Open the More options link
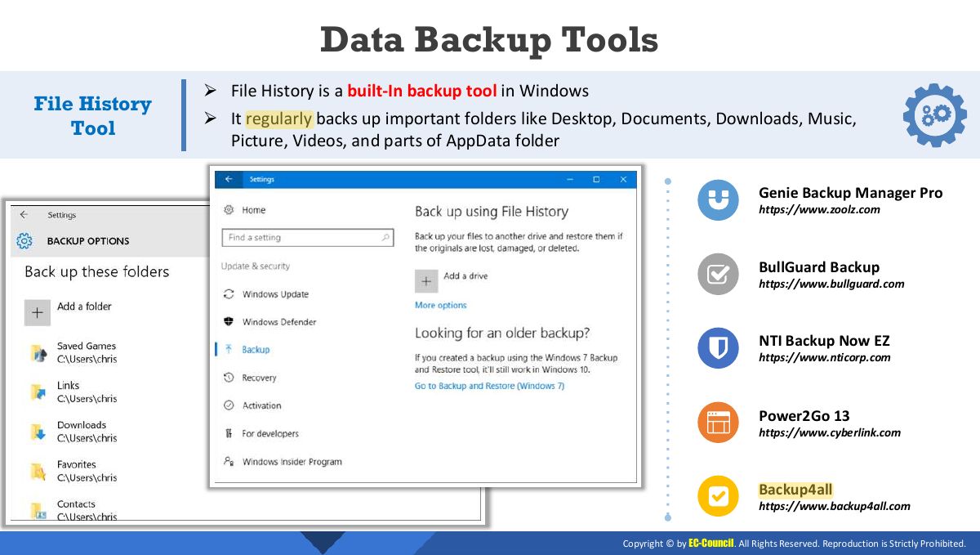Viewport: 980px width, 555px height. 440,306
